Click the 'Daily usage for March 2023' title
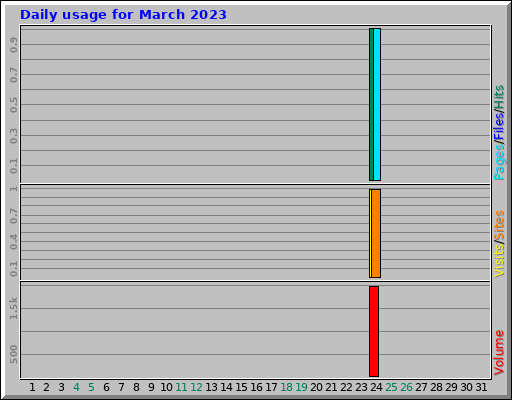The width and height of the screenshot is (512, 400). [x=123, y=15]
